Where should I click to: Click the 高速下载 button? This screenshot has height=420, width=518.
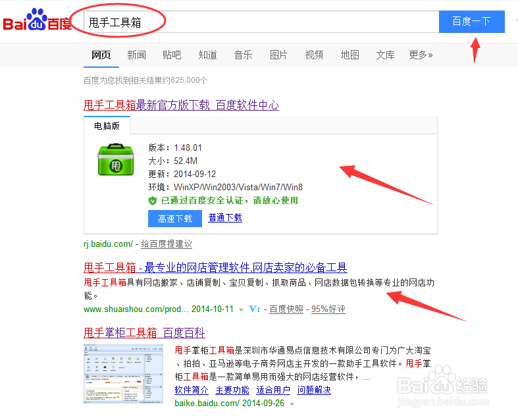pos(175,219)
